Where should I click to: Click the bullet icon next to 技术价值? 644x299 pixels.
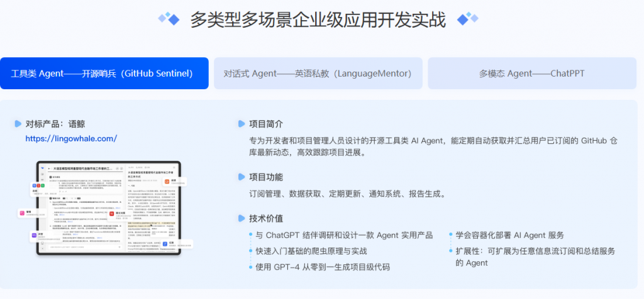241,219
